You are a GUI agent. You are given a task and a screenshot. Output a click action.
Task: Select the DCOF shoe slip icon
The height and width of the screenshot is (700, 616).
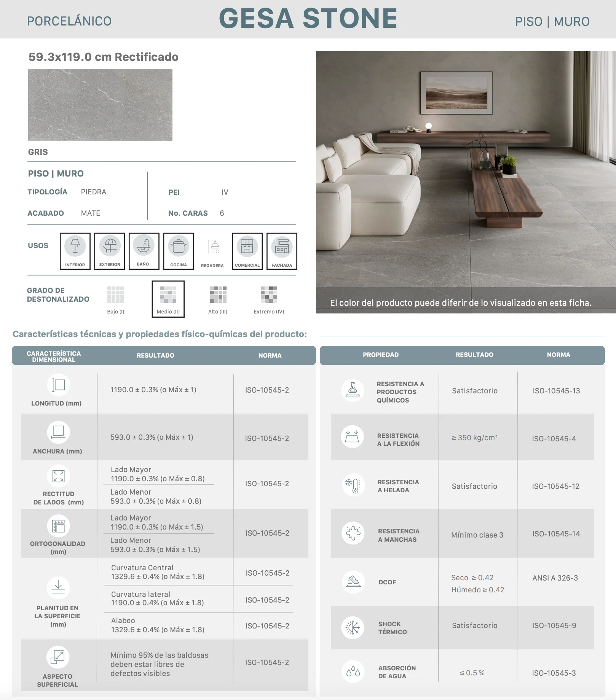pyautogui.click(x=353, y=582)
